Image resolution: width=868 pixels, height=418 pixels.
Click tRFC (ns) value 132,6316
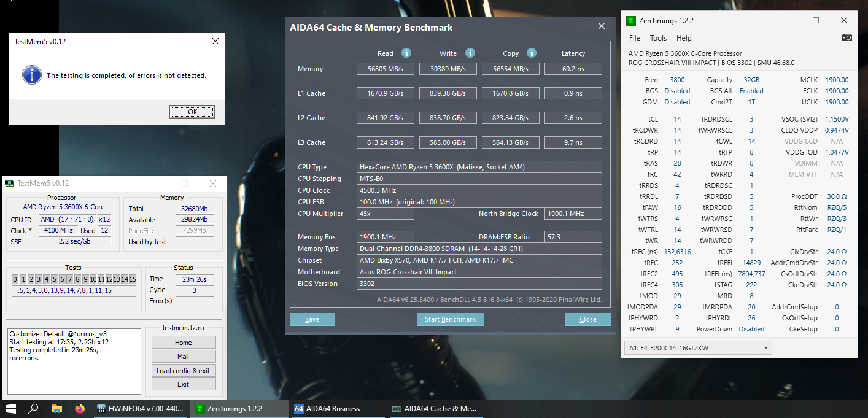pos(677,252)
